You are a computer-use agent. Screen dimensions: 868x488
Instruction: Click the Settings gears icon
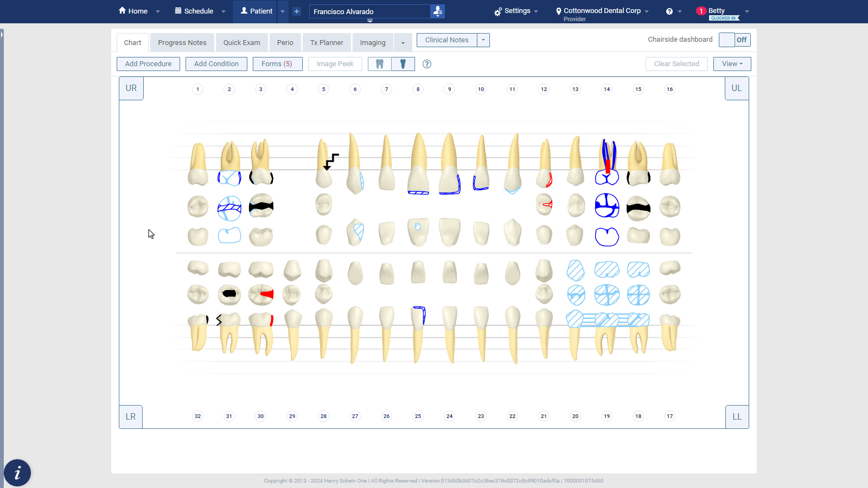[x=498, y=11]
